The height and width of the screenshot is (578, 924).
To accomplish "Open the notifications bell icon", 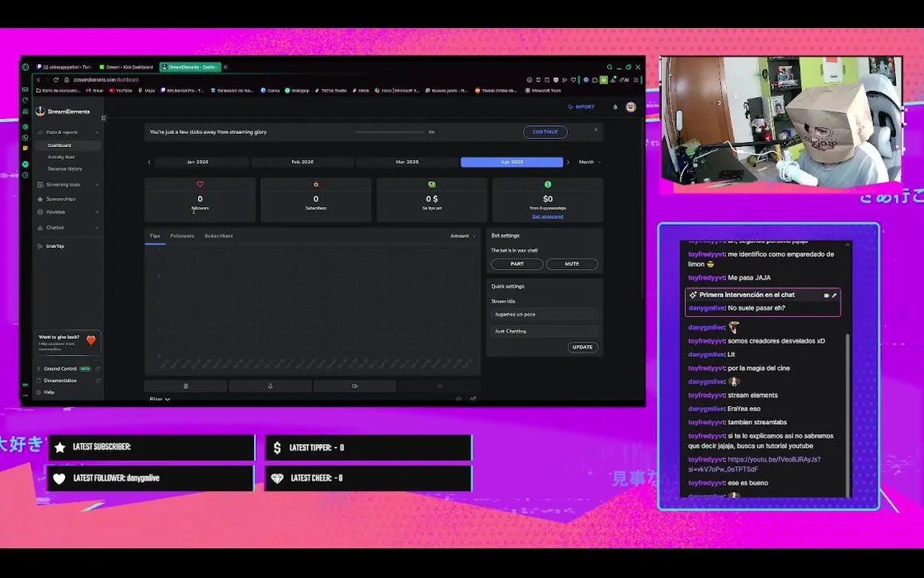I will [615, 108].
